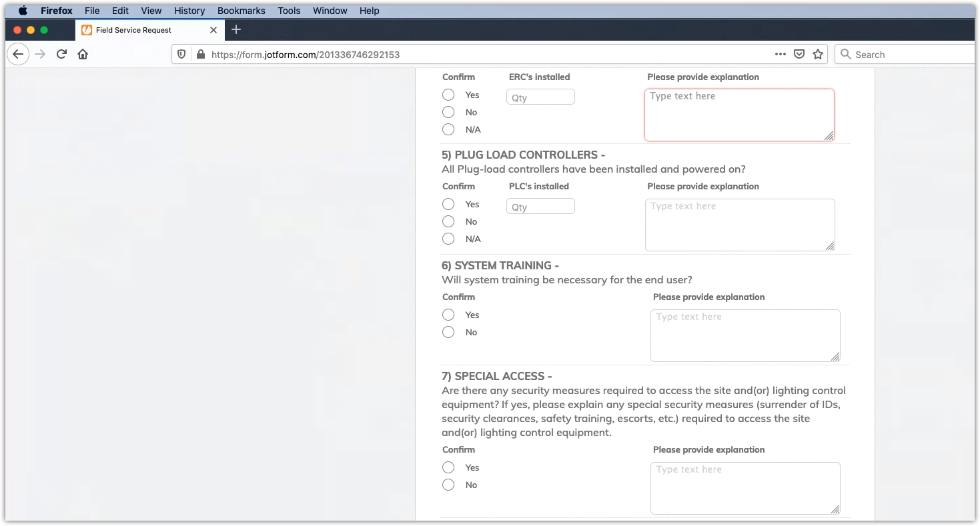Open a new tab with the plus button
Viewport: 980px width, 526px height.
236,30
